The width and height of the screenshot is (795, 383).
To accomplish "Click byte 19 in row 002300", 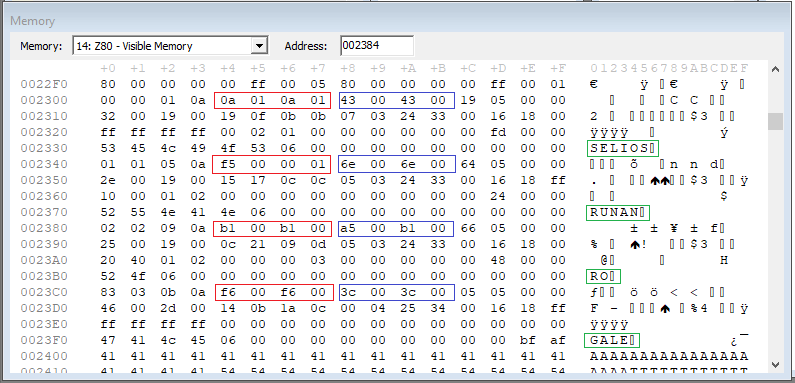I will [467, 100].
